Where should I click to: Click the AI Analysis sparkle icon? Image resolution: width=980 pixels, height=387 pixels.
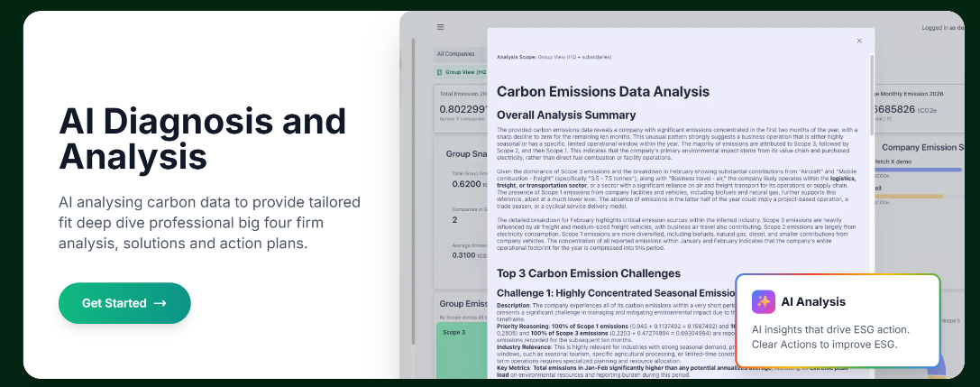tap(763, 302)
